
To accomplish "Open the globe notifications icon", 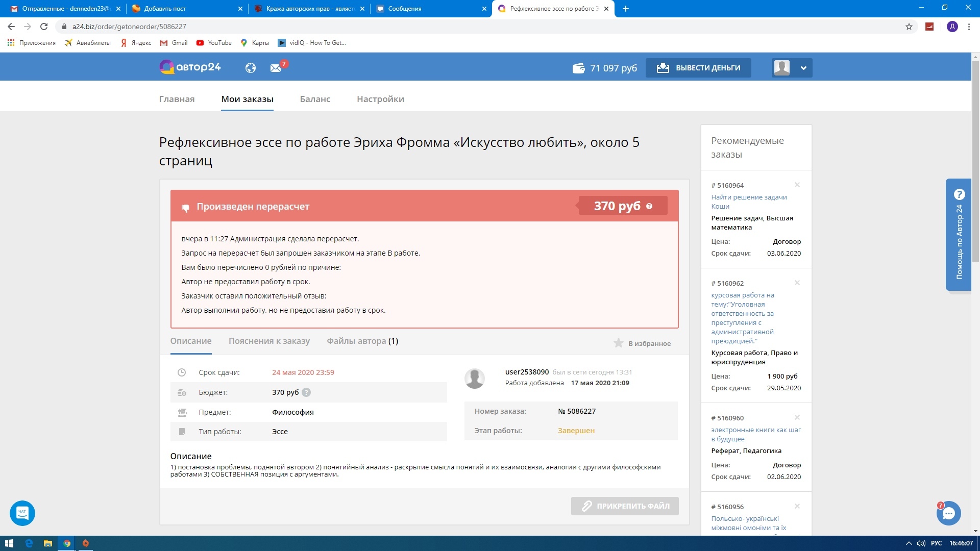I will click(250, 68).
